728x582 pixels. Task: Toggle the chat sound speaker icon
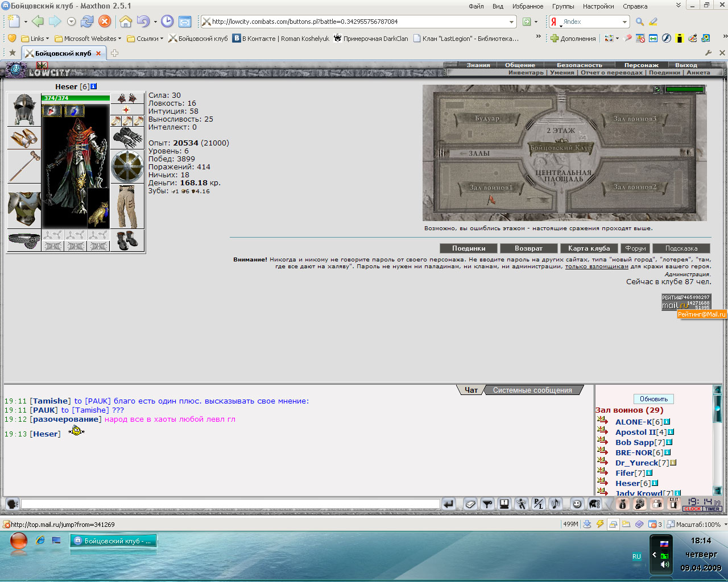pyautogui.click(x=555, y=504)
